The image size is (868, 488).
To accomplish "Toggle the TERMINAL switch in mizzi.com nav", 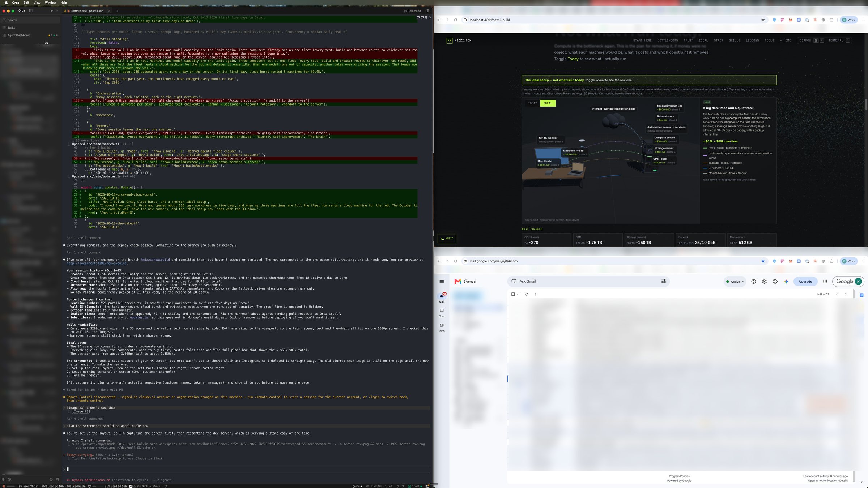I will click(839, 40).
